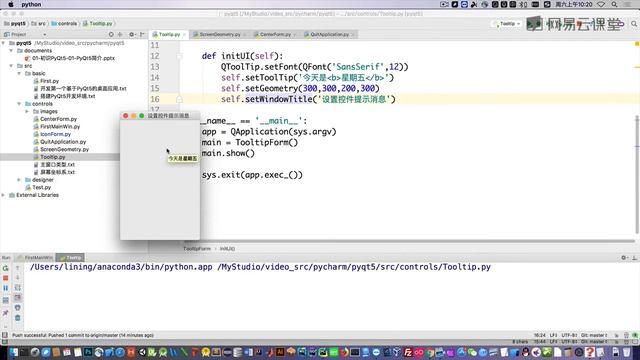This screenshot has width=640, height=360.
Task: Click the up arrow in Run console toolbar
Action: coord(18,268)
